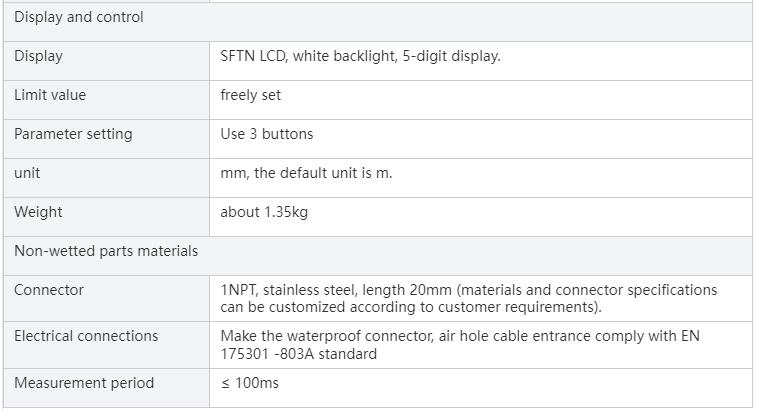This screenshot has height=410, width=757.
Task: Select the 'Electrical connections' label cell
Action: pyautogui.click(x=86, y=336)
